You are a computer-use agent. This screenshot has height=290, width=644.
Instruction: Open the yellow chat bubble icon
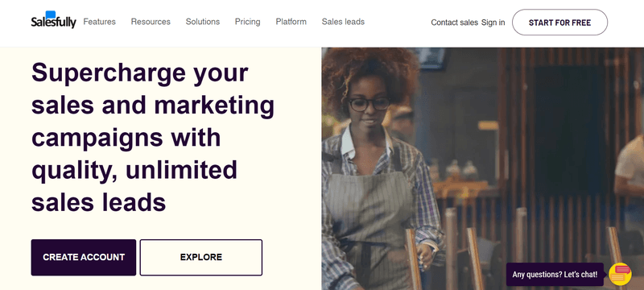(x=620, y=274)
